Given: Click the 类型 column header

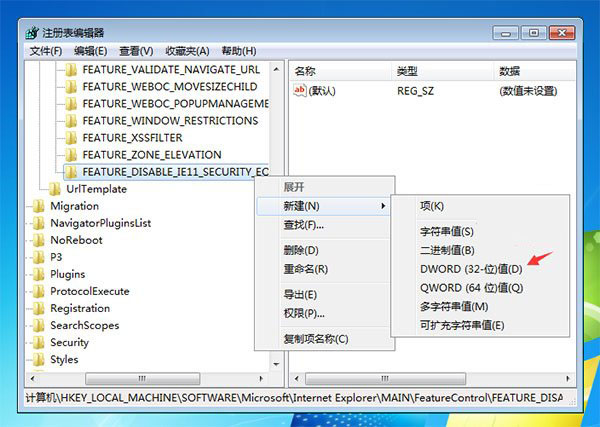Looking at the screenshot, I should click(x=442, y=71).
